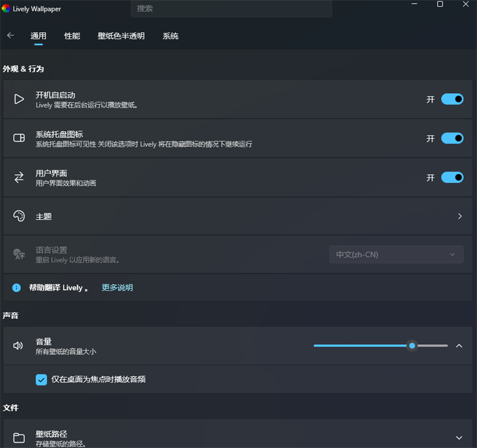The height and width of the screenshot is (448, 477).
Task: Click the blue info icon beside 帮助翻译
Action: [x=17, y=288]
